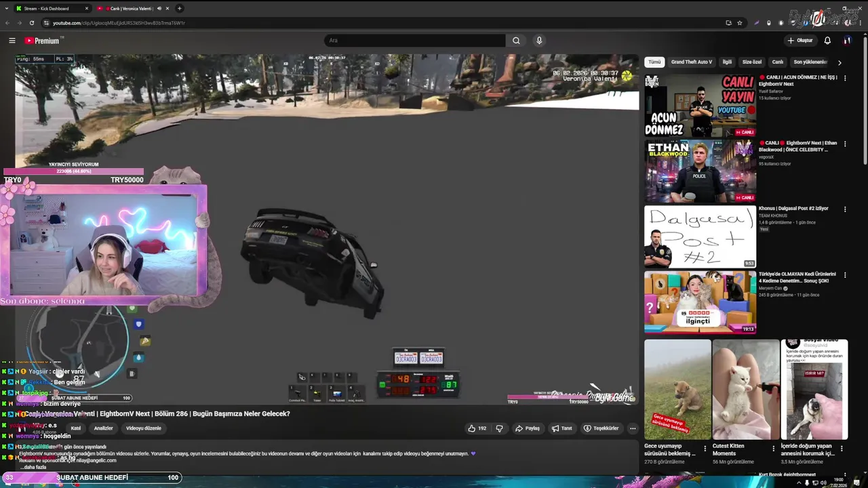The width and height of the screenshot is (868, 488).
Task: Open YouTube notifications bell
Action: click(827, 41)
